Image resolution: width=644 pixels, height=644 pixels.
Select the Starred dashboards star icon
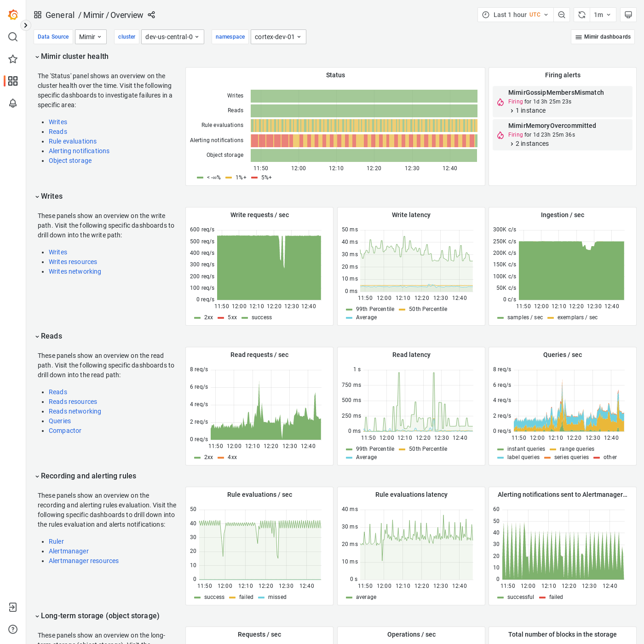13,59
